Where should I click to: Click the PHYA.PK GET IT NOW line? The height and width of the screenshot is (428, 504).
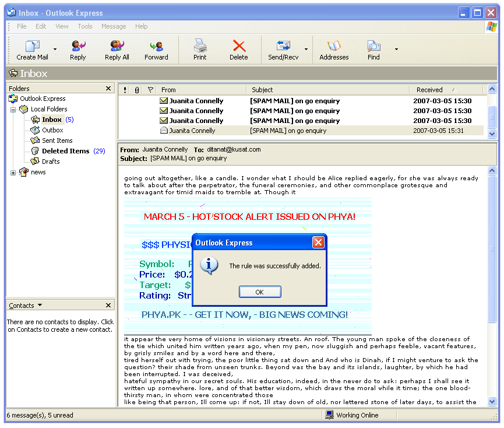[245, 314]
